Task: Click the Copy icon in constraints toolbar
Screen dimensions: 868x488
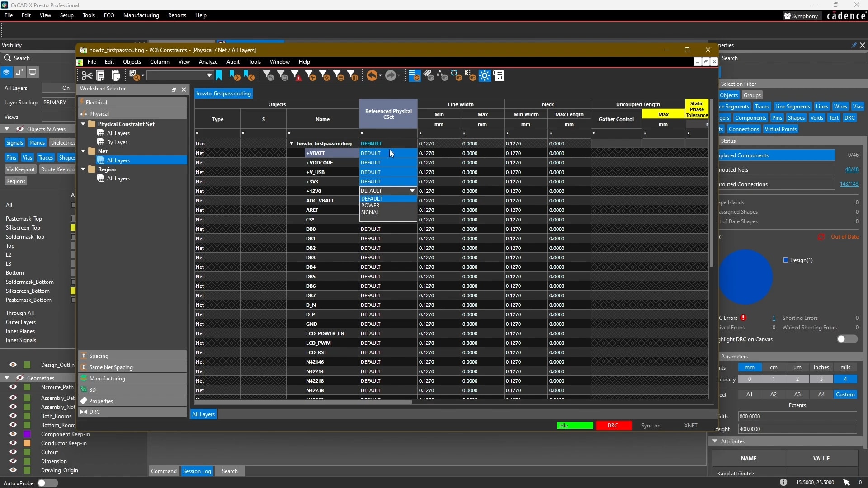Action: (x=101, y=75)
